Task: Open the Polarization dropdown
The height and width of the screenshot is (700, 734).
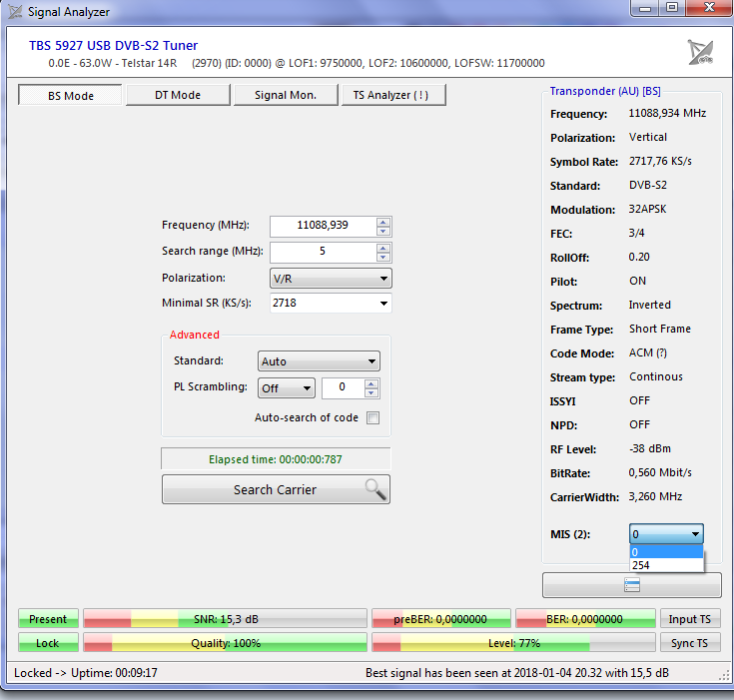Action: [x=331, y=279]
